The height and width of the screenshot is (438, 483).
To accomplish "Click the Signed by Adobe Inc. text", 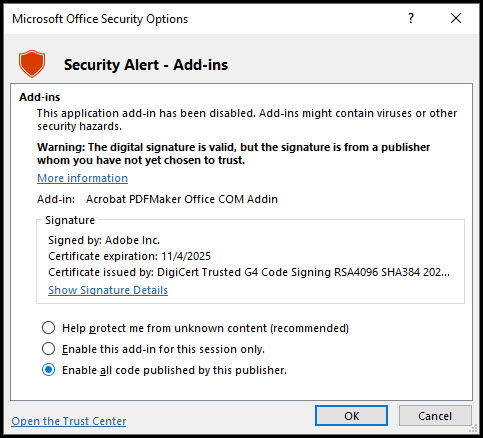I will click(104, 240).
